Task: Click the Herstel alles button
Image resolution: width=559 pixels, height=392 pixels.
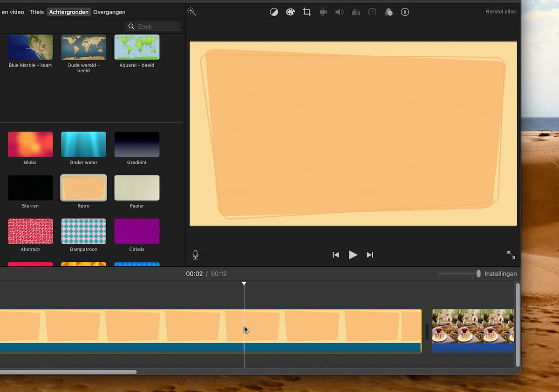Action: 500,12
